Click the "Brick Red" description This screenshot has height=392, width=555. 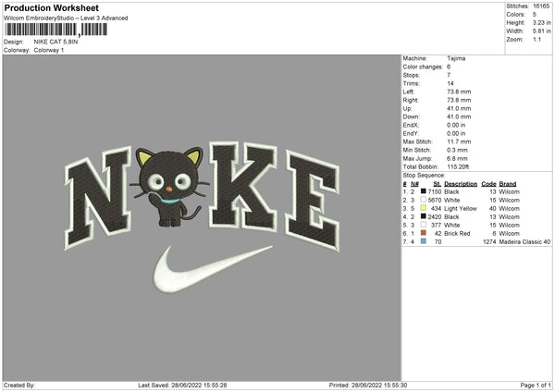pos(457,234)
